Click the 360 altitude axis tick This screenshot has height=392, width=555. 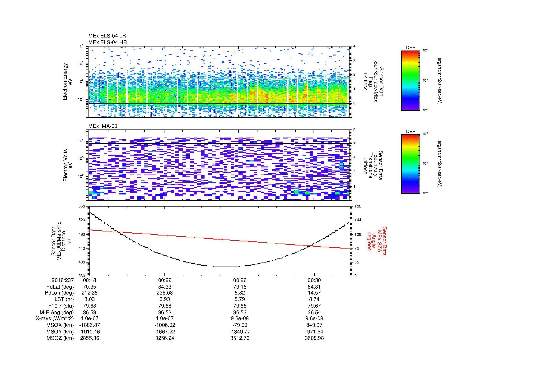(x=82, y=276)
